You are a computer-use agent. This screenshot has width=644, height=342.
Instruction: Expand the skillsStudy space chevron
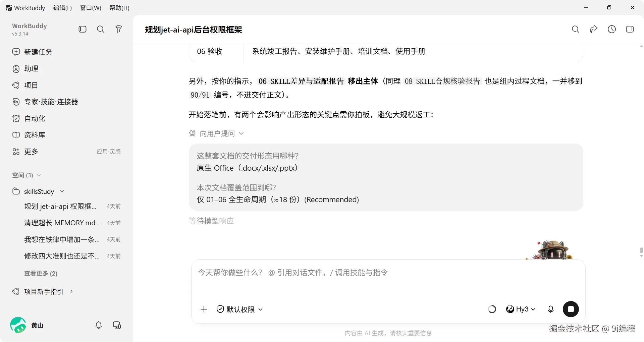click(x=62, y=191)
